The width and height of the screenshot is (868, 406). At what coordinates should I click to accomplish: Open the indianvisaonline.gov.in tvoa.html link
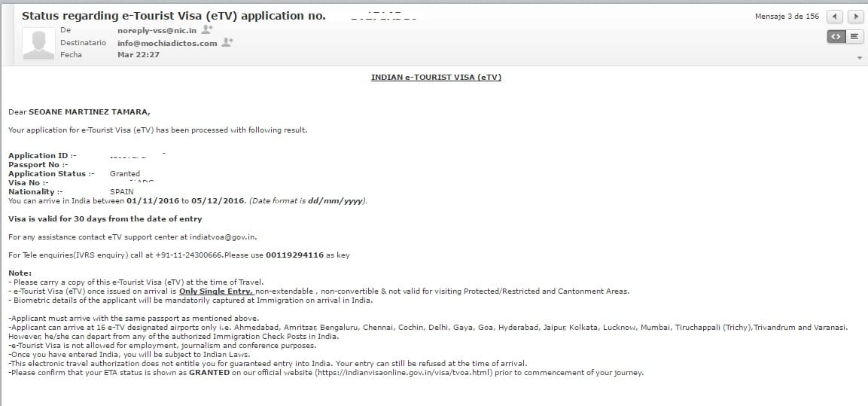403,373
